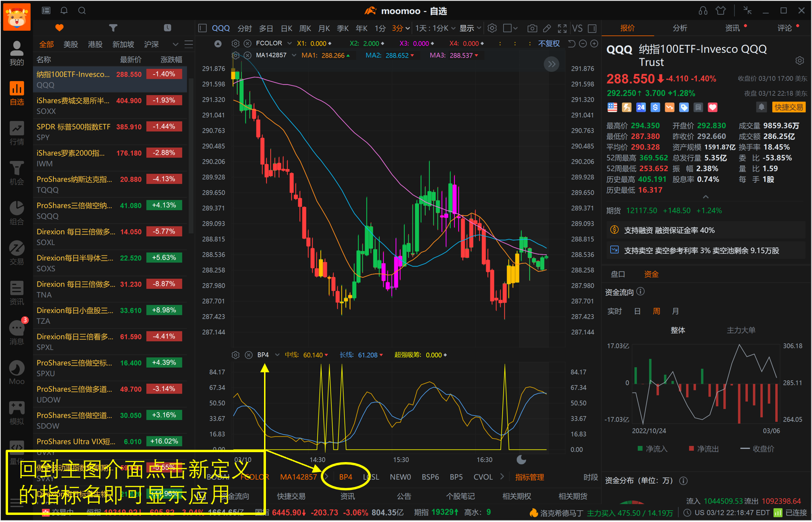Select the 美股 watchlist tab

pos(71,44)
